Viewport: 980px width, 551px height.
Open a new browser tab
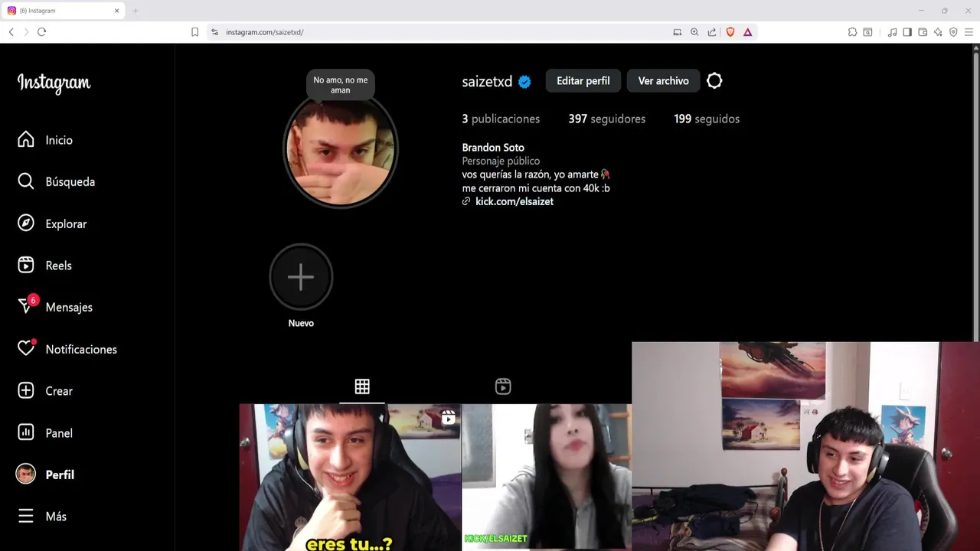136,11
